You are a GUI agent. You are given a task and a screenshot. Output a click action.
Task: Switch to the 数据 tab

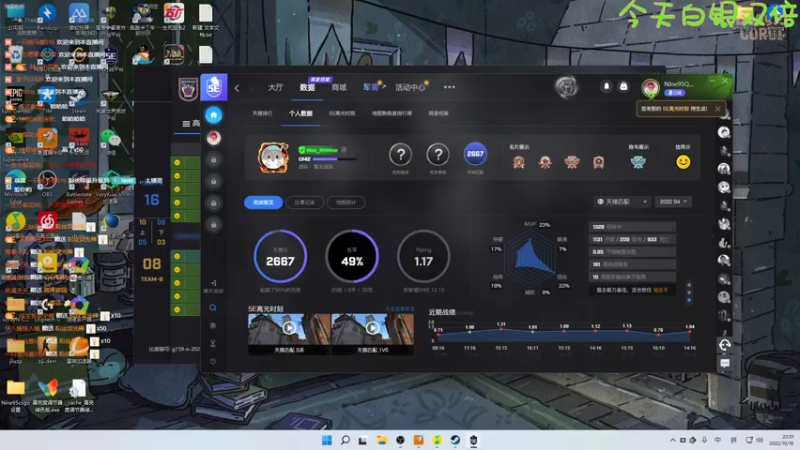pyautogui.click(x=307, y=87)
